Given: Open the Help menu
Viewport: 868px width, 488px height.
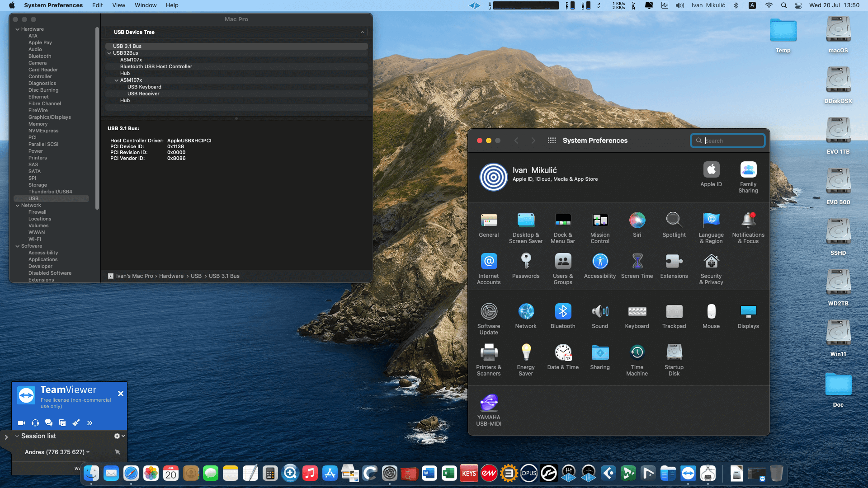Looking at the screenshot, I should (x=172, y=5).
